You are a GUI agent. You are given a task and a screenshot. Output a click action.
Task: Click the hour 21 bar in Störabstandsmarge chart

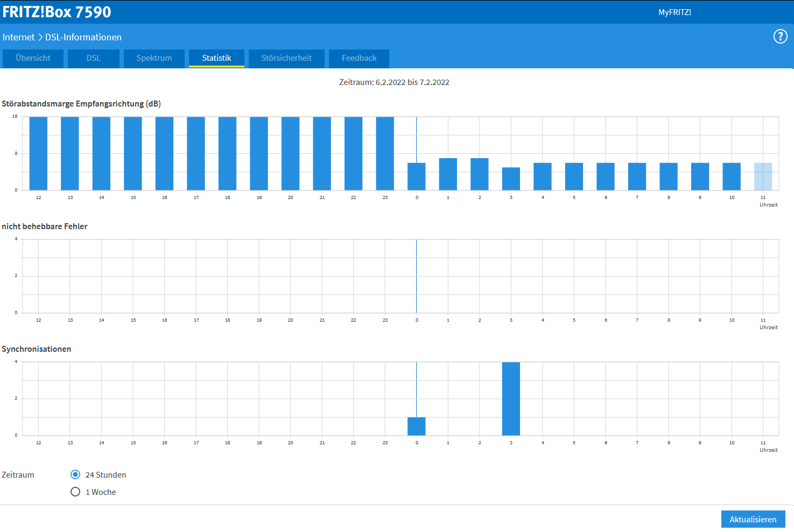[322, 153]
